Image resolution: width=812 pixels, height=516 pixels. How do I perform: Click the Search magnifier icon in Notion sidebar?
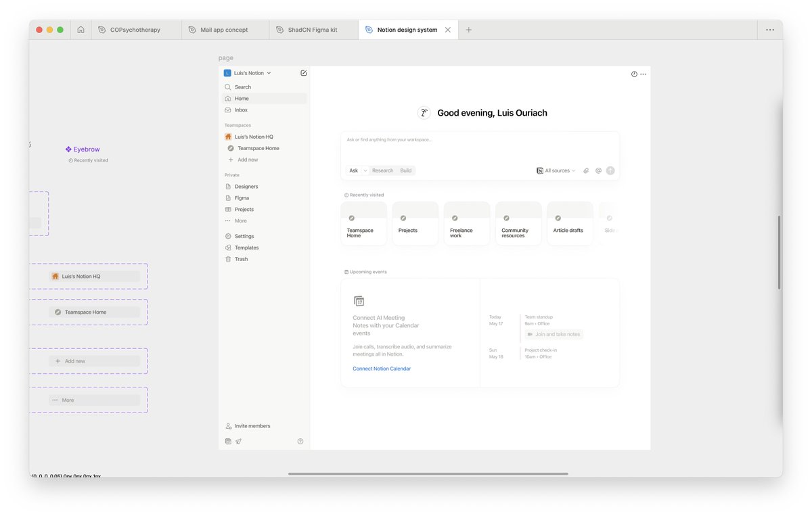(x=228, y=87)
